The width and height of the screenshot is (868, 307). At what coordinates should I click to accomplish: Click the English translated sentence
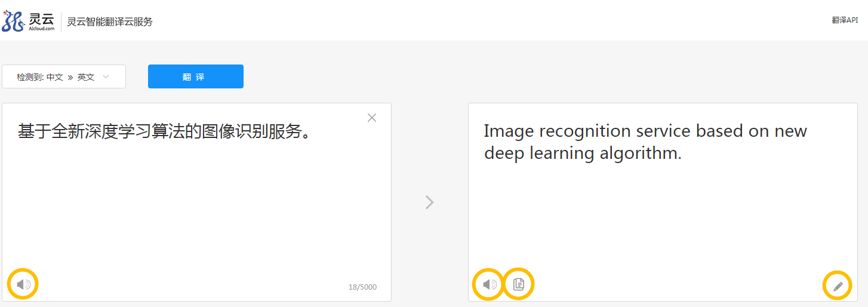point(645,142)
